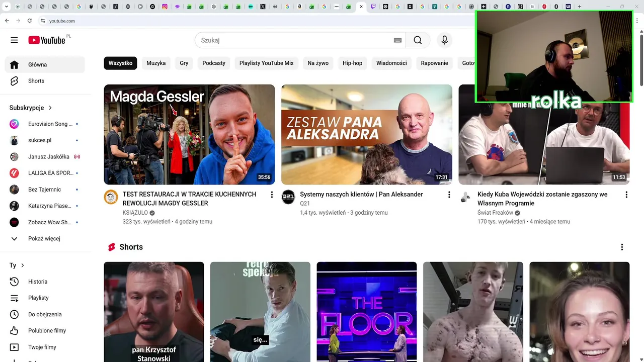Open the shirtless gym short
The image size is (644, 362).
pyautogui.click(x=473, y=312)
